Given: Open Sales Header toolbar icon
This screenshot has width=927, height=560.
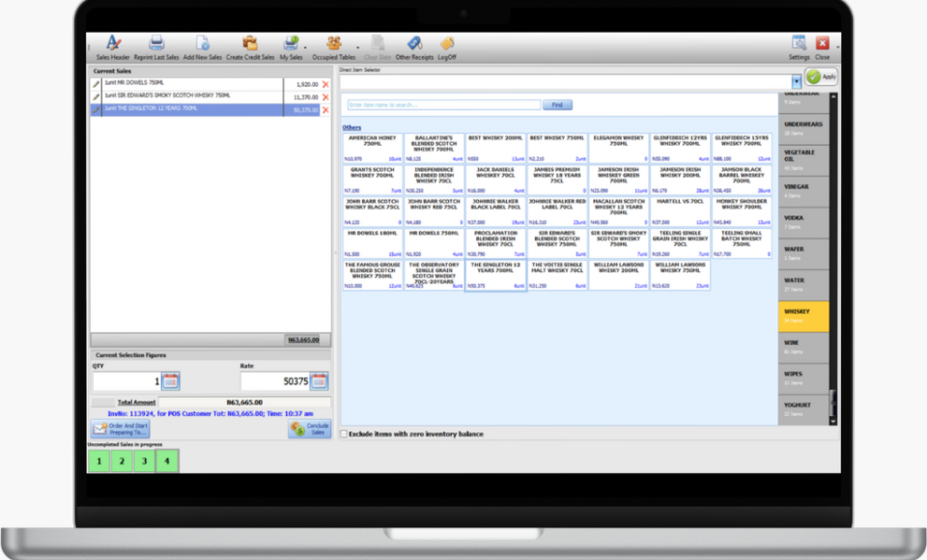Looking at the screenshot, I should 113,43.
